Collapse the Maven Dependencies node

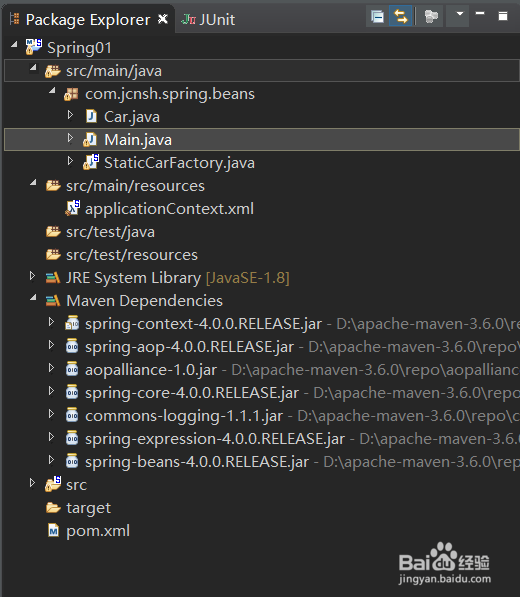33,298
